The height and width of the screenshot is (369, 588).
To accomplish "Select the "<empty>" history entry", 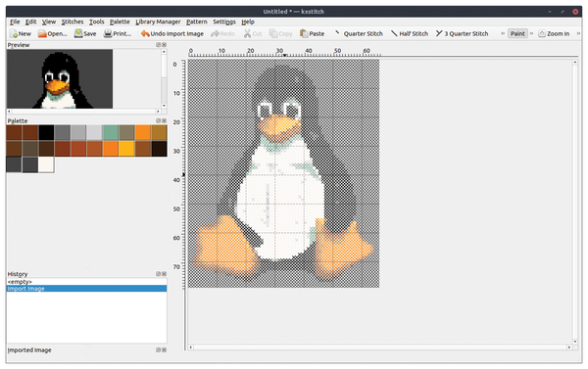I will pos(86,281).
